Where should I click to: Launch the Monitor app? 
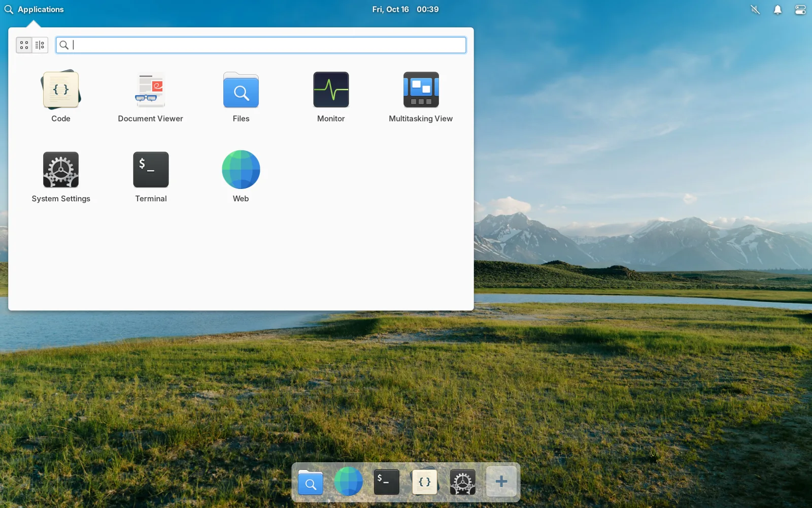[331, 97]
